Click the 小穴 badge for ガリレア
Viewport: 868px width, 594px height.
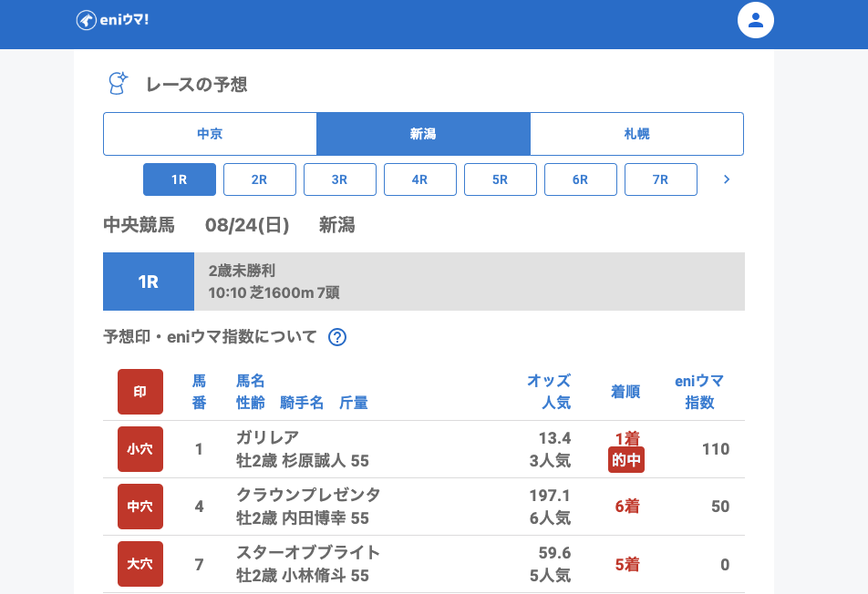click(x=140, y=449)
